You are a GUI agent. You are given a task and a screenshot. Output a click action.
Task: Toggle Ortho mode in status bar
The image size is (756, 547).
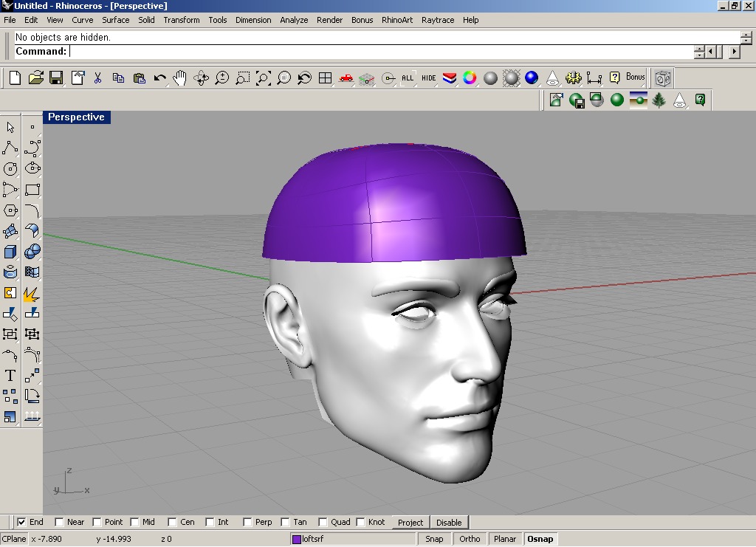coord(470,539)
